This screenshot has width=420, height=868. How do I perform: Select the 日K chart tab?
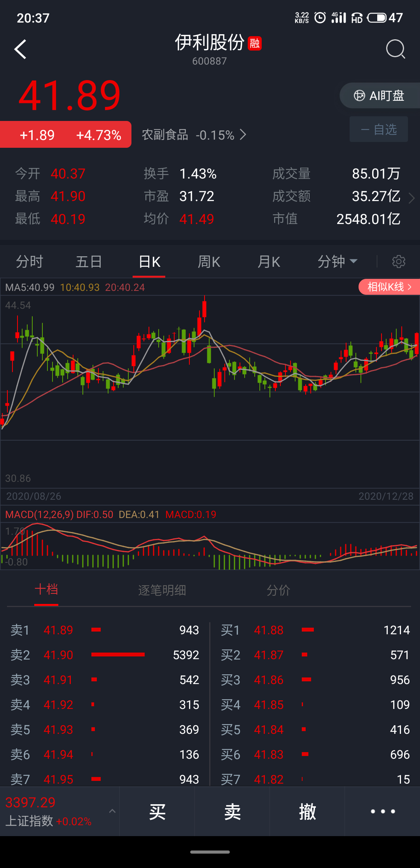pyautogui.click(x=149, y=262)
